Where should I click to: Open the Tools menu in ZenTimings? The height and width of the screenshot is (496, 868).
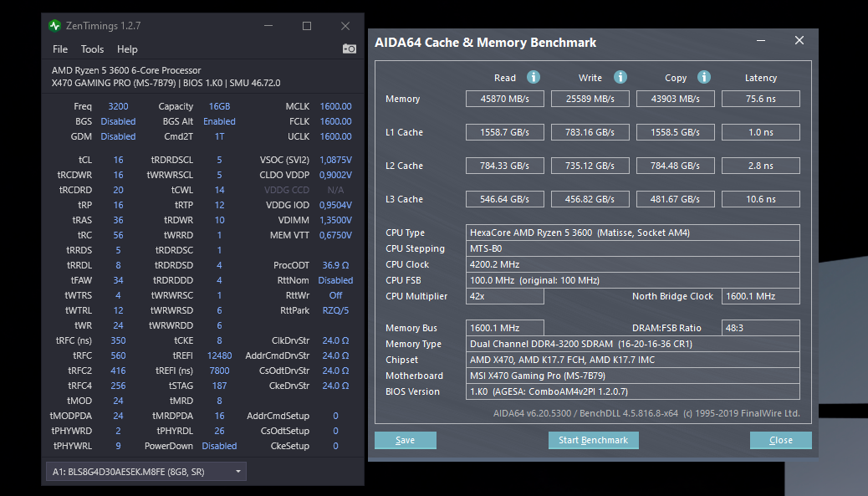(x=93, y=49)
